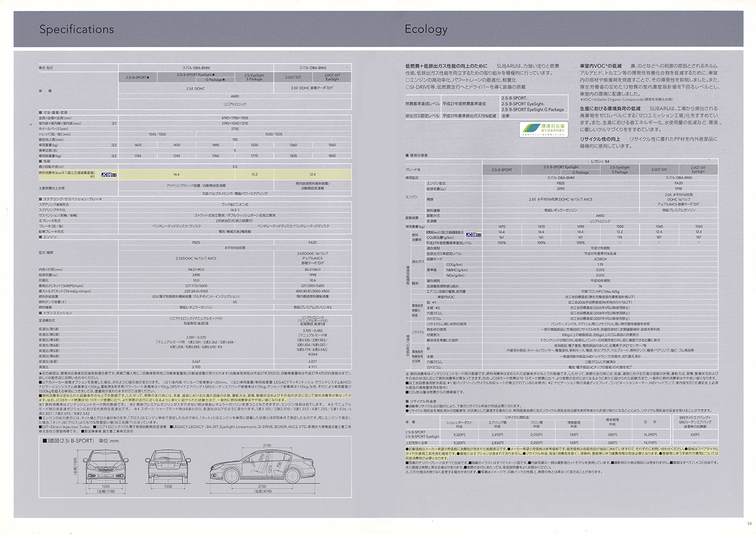Click side airbag recycle fee "420円"
The width and height of the screenshot is (756, 534).
(x=695, y=435)
